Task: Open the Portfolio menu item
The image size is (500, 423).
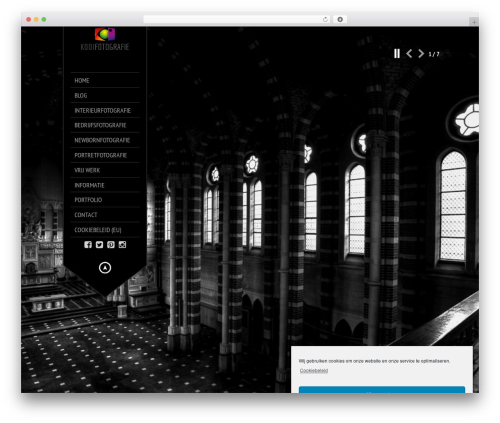Action: 105,200
